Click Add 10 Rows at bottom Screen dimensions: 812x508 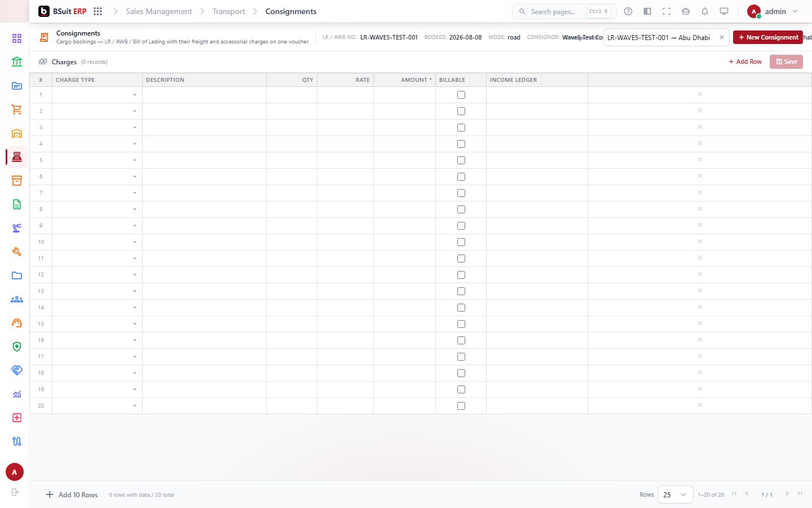[x=72, y=494]
